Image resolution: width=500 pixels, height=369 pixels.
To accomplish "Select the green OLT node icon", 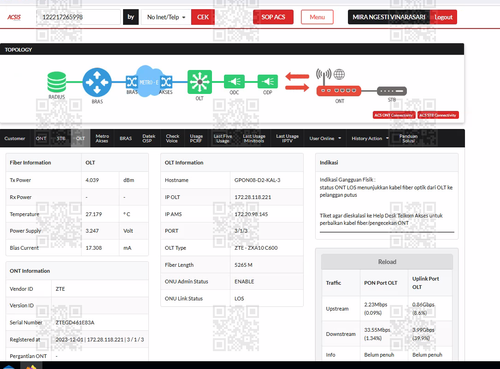I will [x=200, y=82].
